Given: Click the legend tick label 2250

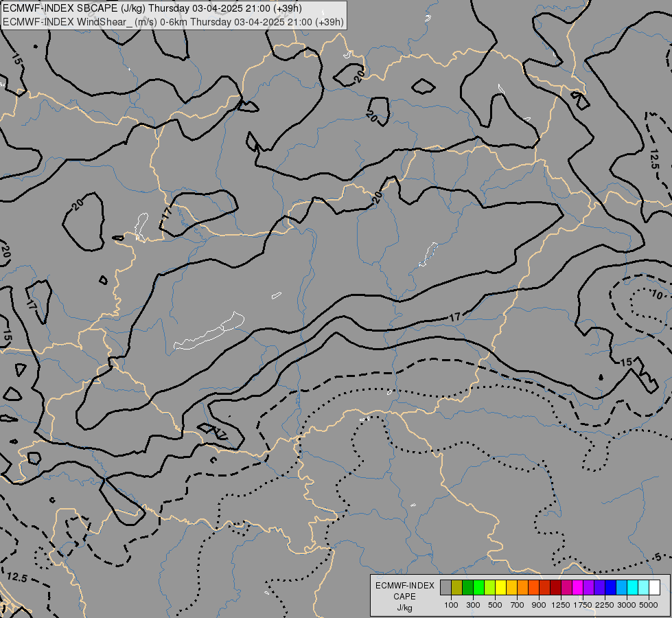Looking at the screenshot, I should click(x=605, y=605).
